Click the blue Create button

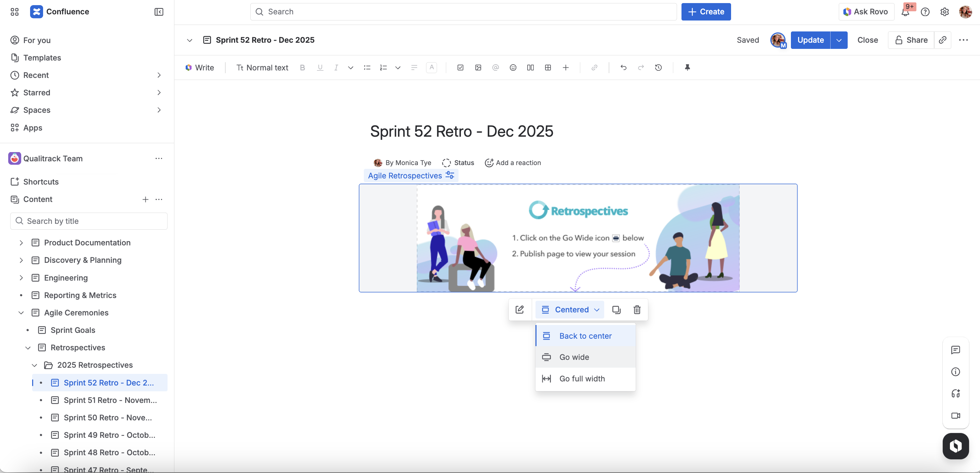click(x=706, y=12)
